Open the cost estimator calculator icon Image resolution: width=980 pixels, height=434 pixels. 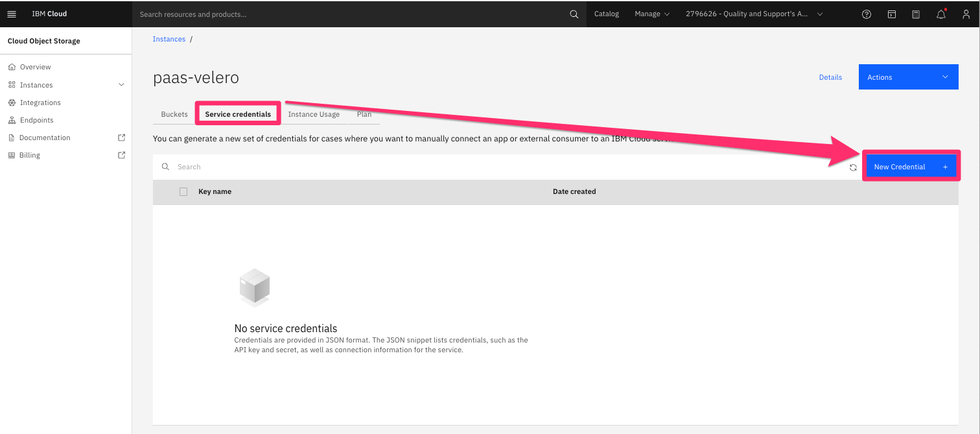click(x=916, y=14)
